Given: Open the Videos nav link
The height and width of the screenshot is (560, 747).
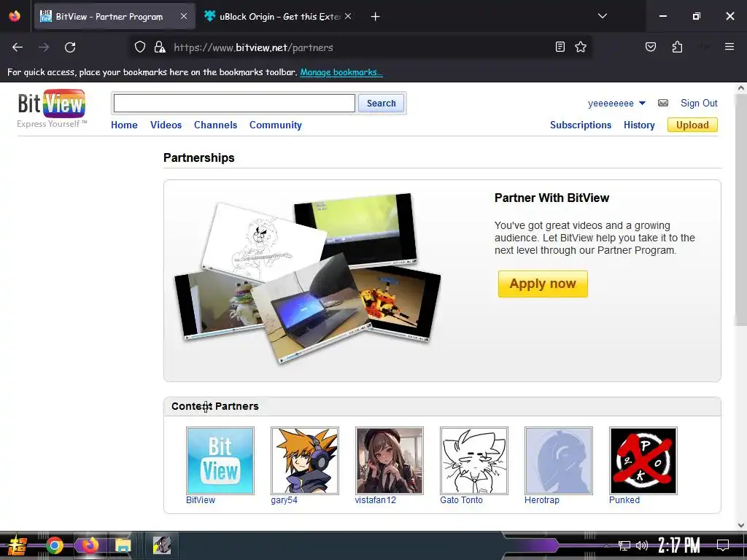Looking at the screenshot, I should click(166, 125).
